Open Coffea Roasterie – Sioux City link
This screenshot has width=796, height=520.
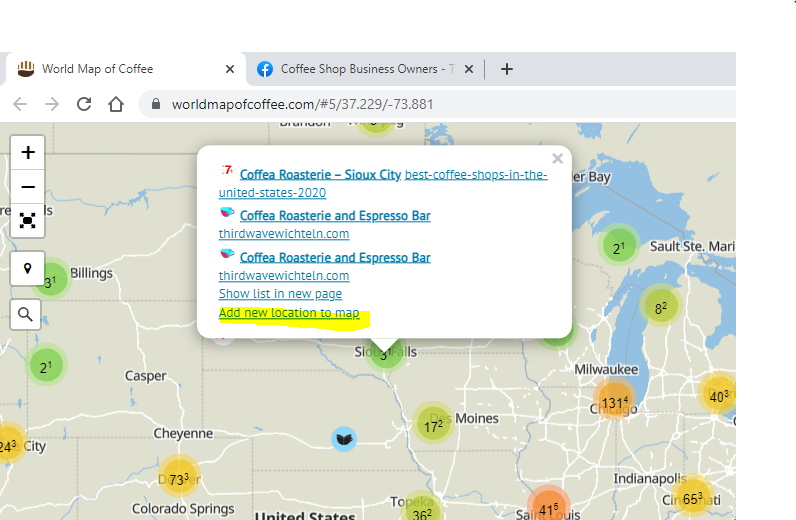pyautogui.click(x=320, y=174)
